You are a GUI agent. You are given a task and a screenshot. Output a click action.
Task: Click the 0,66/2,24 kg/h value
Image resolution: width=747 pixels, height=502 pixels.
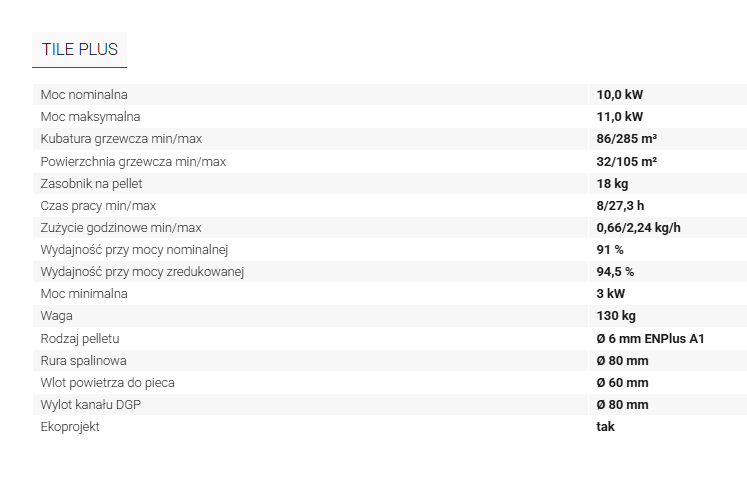(x=638, y=228)
